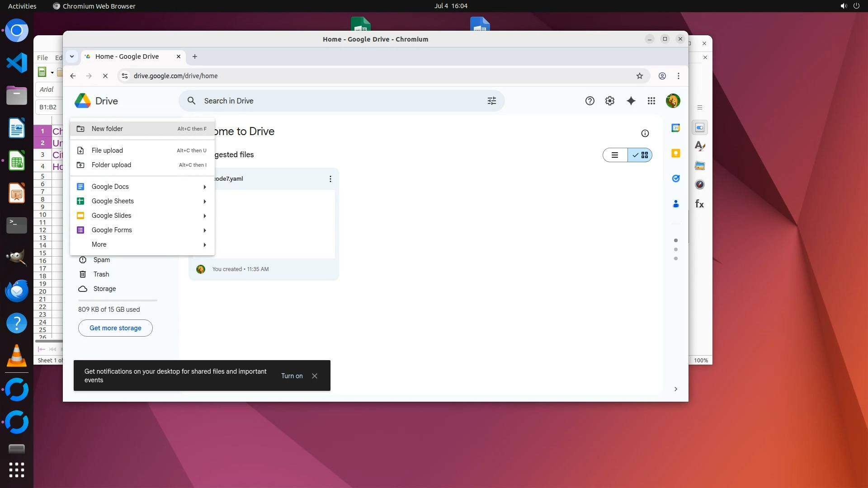Open Google Tasks side panel icon
The image size is (868, 488).
click(x=675, y=178)
